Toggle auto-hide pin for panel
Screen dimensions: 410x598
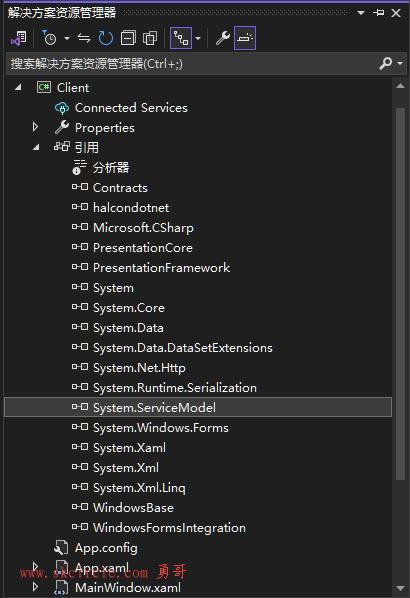point(379,13)
